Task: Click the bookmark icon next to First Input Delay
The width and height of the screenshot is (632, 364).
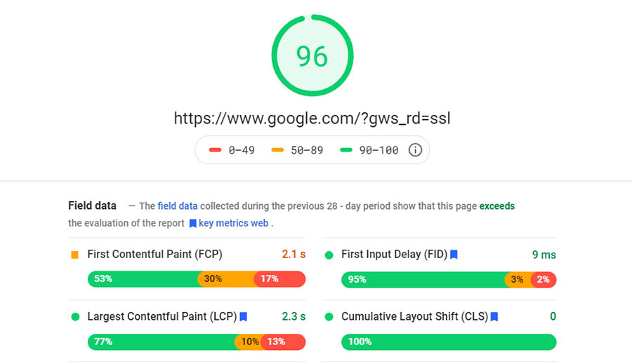Action: [x=454, y=255]
